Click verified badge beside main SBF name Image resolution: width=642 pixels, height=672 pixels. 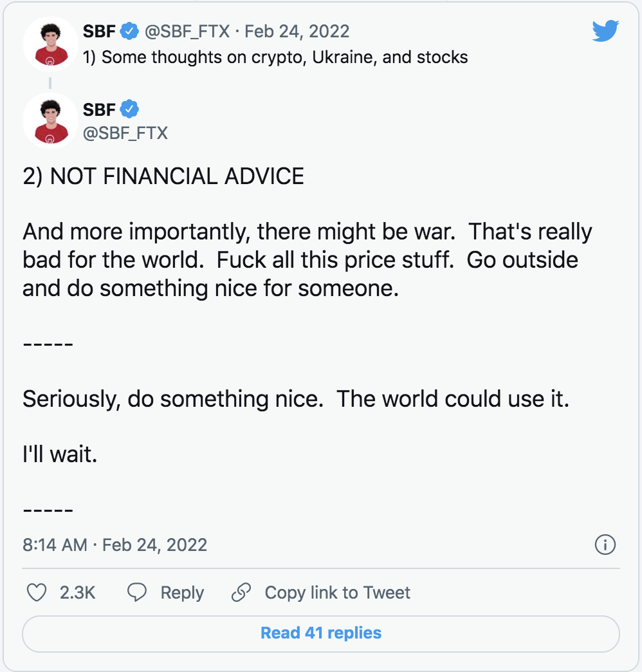point(129,109)
